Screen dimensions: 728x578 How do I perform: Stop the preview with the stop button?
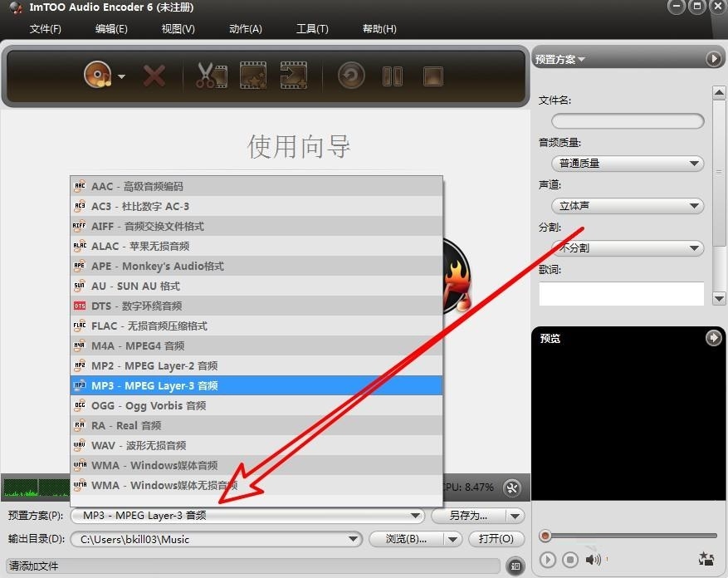point(570,560)
